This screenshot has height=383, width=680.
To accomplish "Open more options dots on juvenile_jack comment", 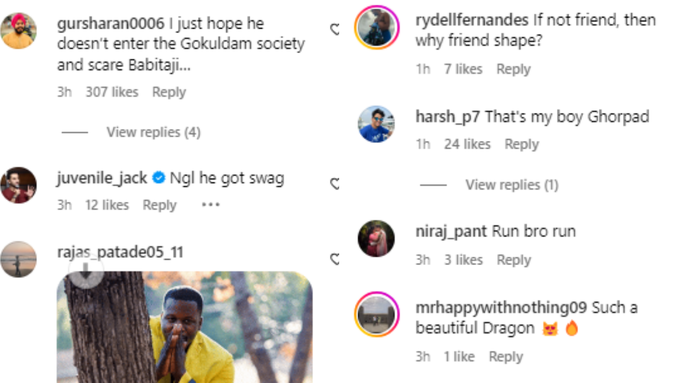I will [211, 204].
